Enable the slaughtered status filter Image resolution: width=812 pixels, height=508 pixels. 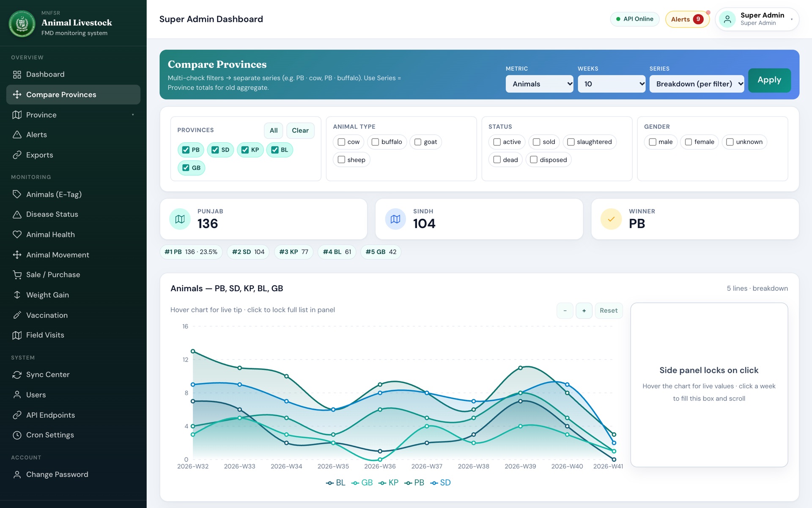point(571,142)
